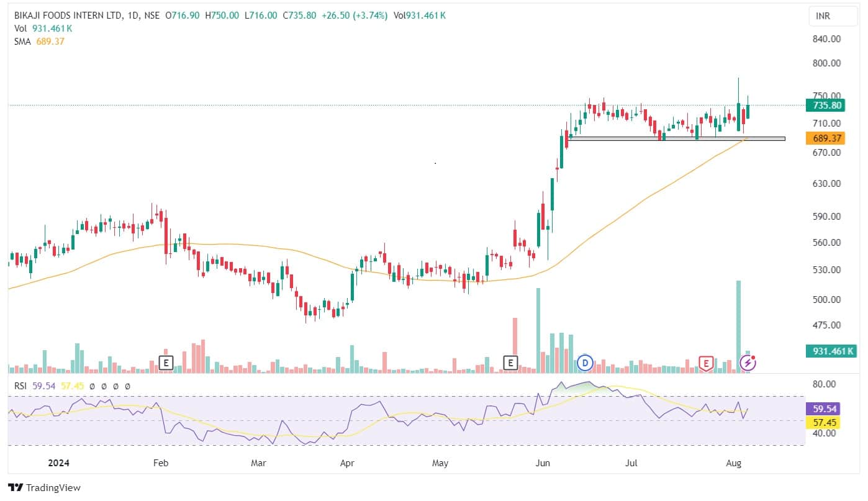The image size is (868, 501).
Task: Open the red July earnings E marker
Action: (705, 363)
